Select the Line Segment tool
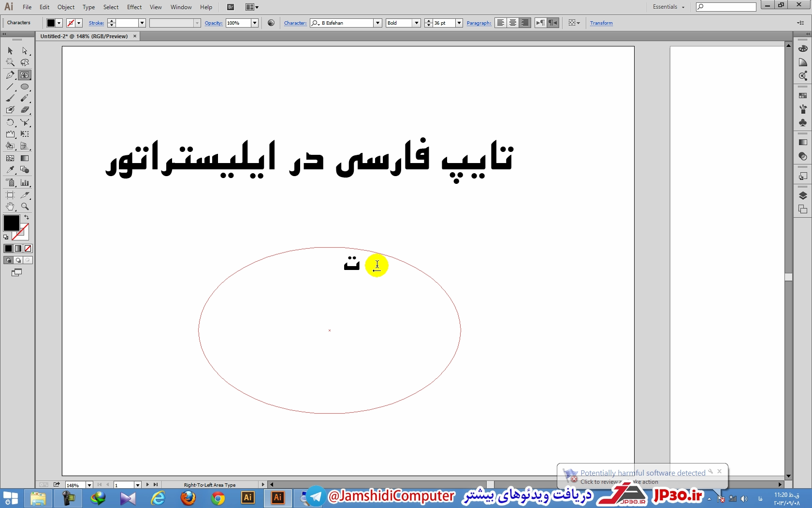 click(x=10, y=87)
